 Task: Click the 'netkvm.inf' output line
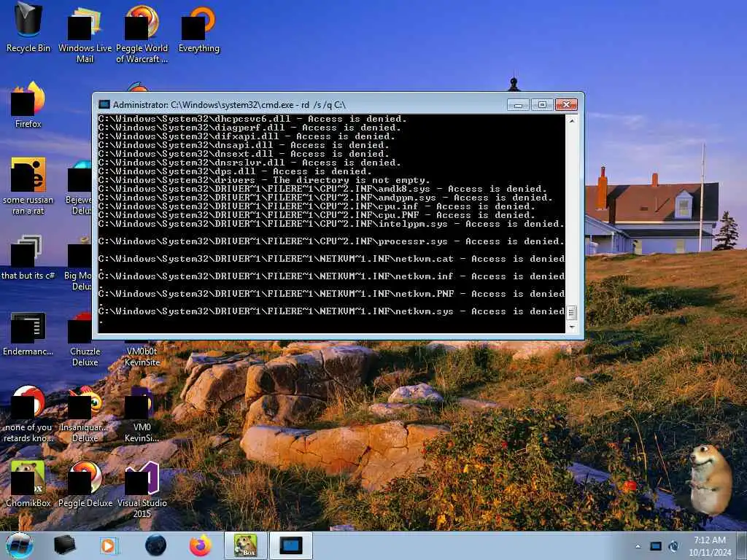pos(331,276)
